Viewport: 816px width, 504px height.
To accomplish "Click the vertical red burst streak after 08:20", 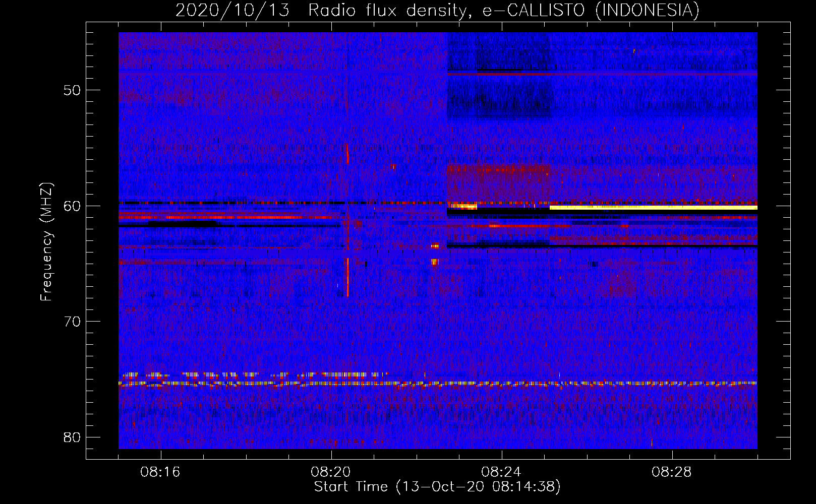I will (x=347, y=277).
